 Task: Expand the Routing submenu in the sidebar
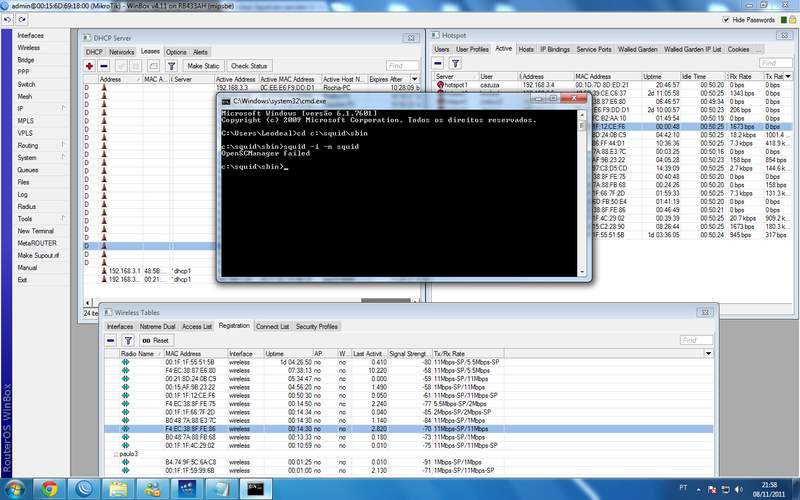[63, 145]
